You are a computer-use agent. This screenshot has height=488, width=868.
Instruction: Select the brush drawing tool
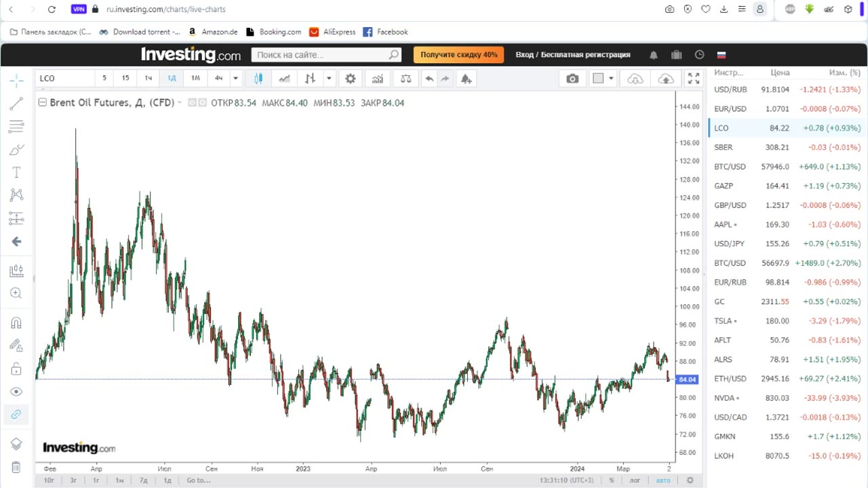tap(16, 150)
